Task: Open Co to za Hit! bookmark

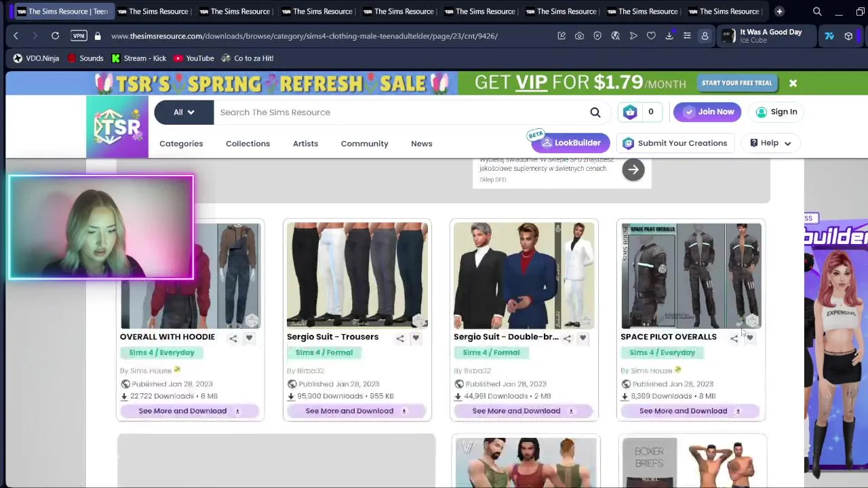Action: pyautogui.click(x=247, y=58)
